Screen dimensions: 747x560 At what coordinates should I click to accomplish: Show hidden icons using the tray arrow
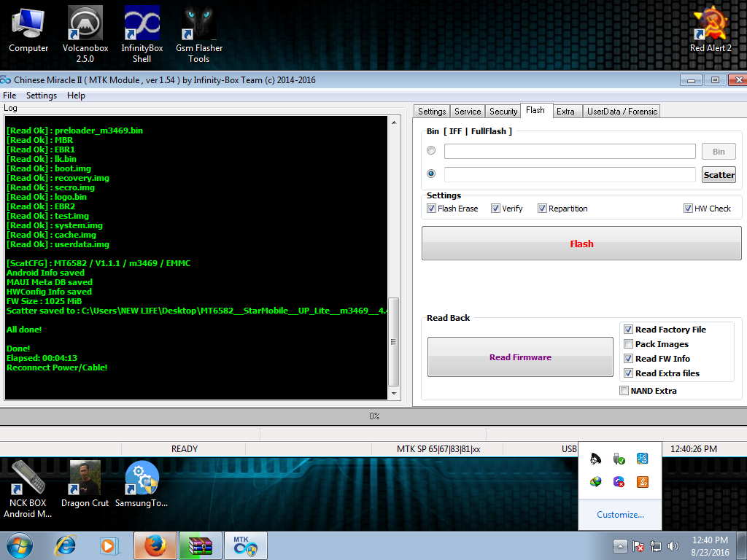pos(619,545)
